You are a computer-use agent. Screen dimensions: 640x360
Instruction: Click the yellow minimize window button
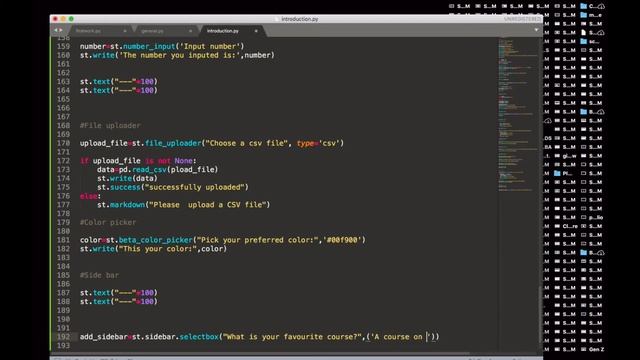point(63,19)
